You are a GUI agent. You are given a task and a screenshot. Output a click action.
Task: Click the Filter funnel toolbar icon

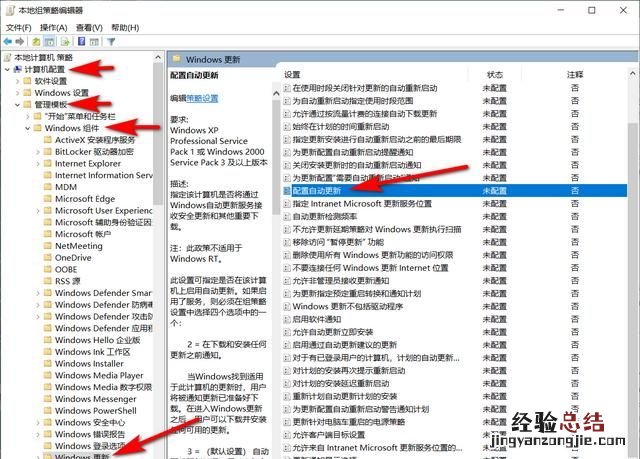[x=111, y=42]
